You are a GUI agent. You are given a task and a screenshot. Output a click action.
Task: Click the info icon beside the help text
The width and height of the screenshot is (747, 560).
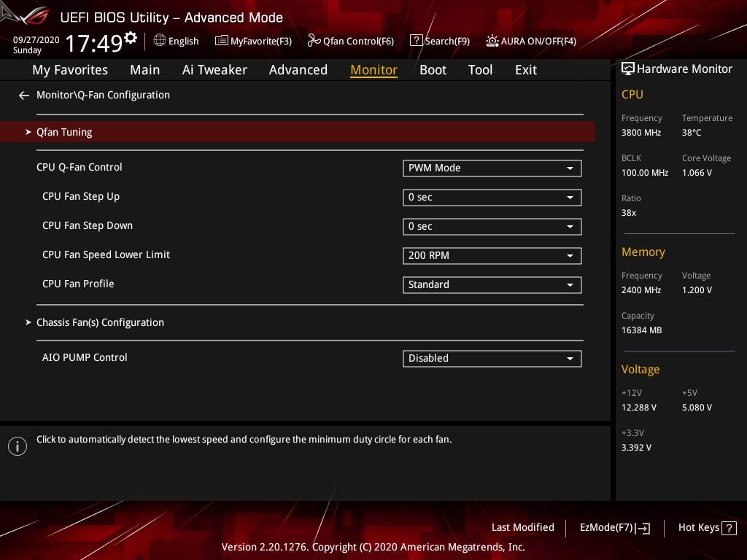click(x=18, y=446)
